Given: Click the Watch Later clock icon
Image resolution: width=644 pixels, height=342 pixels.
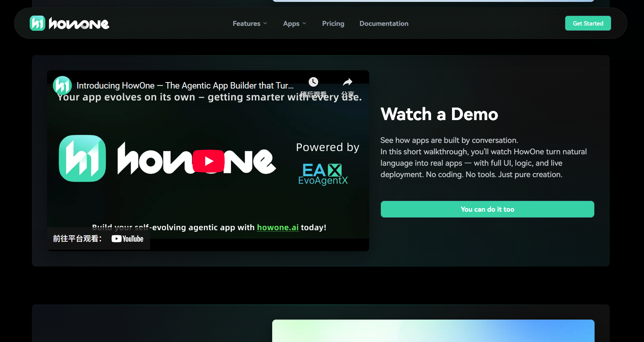Looking at the screenshot, I should point(313,82).
